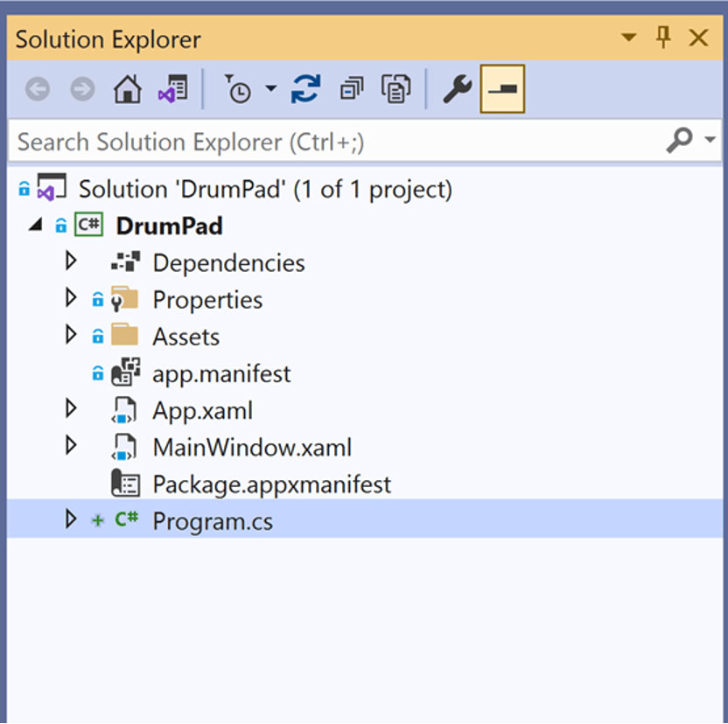Screen dimensions: 728x724
Task: Click the lock icon beside app.manifest
Action: 97,372
